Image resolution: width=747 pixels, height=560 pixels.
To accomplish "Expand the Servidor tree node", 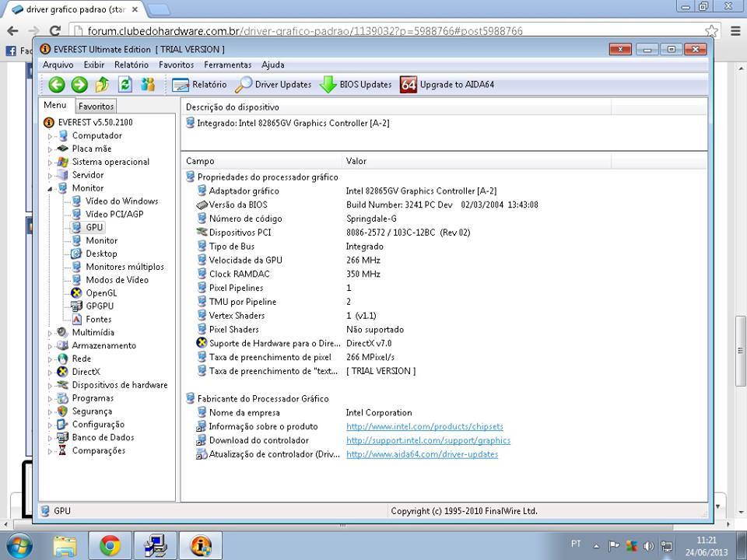I will pos(50,175).
